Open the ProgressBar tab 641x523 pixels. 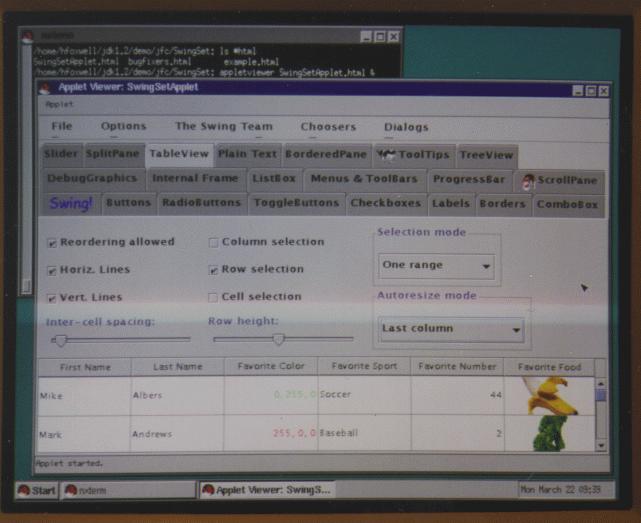click(x=469, y=180)
